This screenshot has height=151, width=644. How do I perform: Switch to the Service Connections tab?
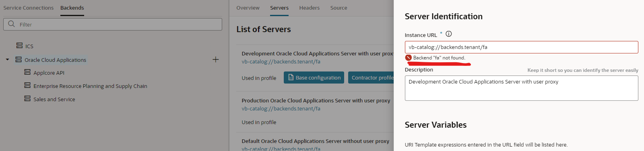pos(29,8)
